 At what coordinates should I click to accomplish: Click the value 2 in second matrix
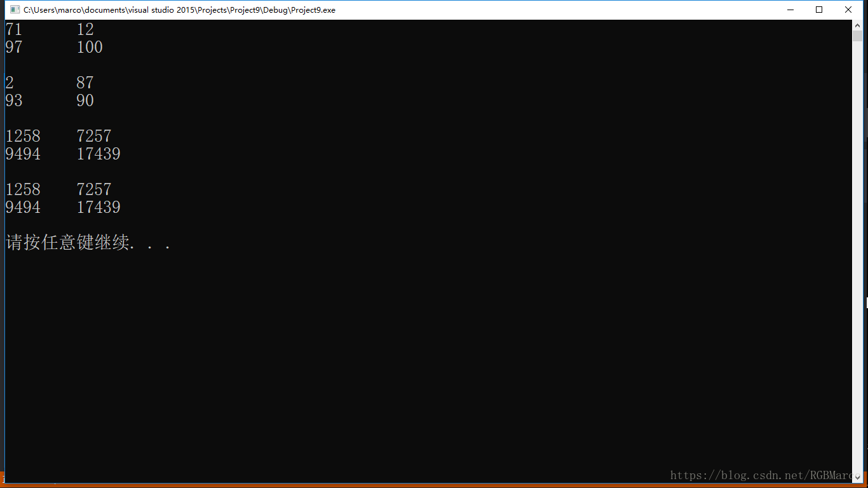[10, 83]
